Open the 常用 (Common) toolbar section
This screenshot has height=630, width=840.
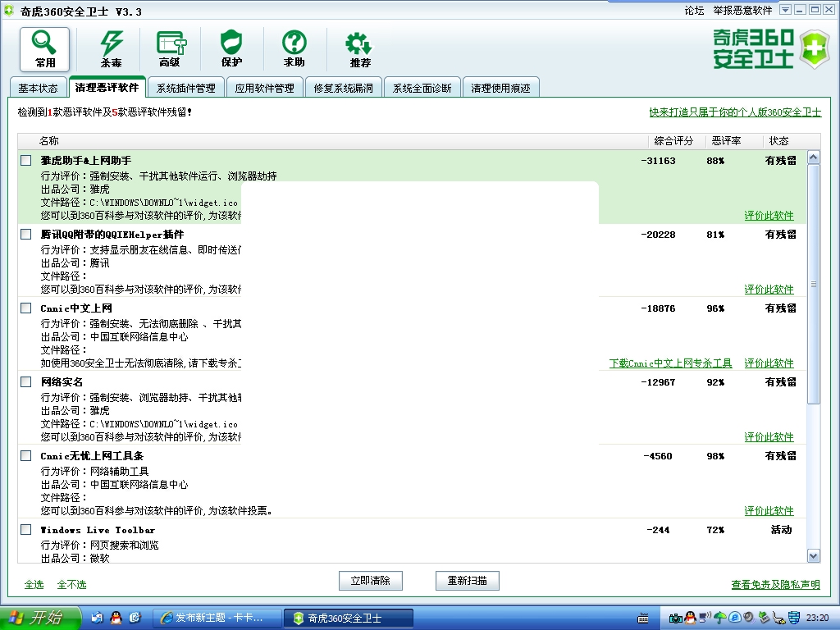point(45,49)
